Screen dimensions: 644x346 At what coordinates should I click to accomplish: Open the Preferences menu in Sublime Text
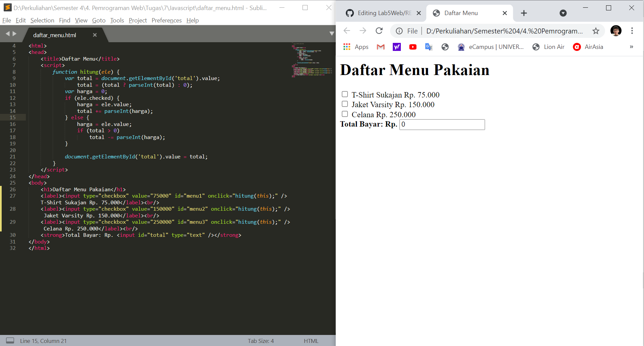[x=166, y=20]
